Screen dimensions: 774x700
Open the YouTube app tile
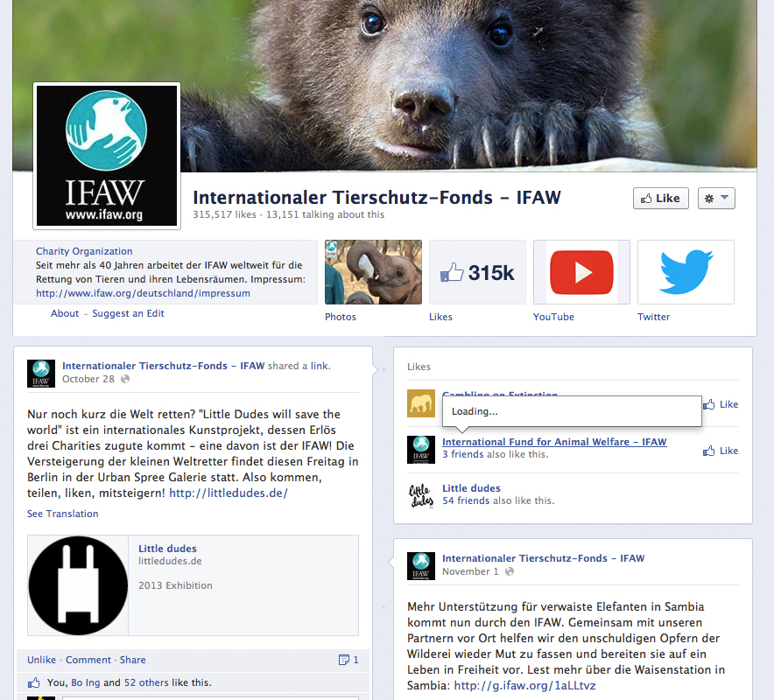click(x=581, y=272)
